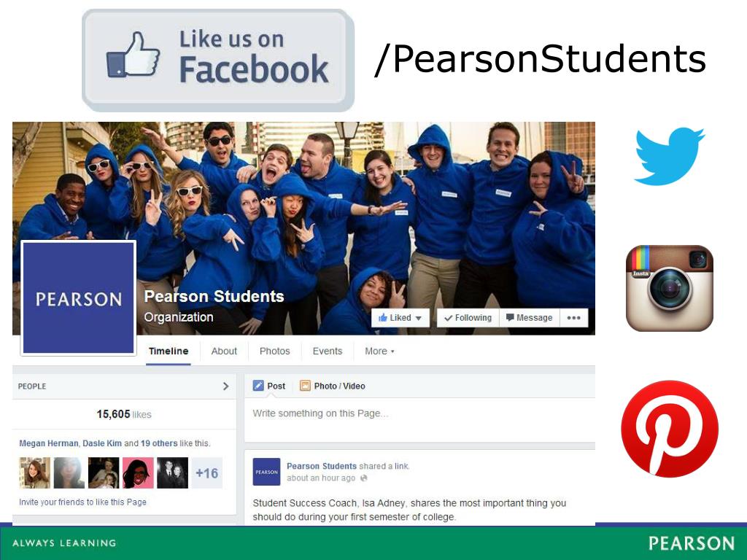Click the Post composer option
The height and width of the screenshot is (560, 747).
(268, 386)
